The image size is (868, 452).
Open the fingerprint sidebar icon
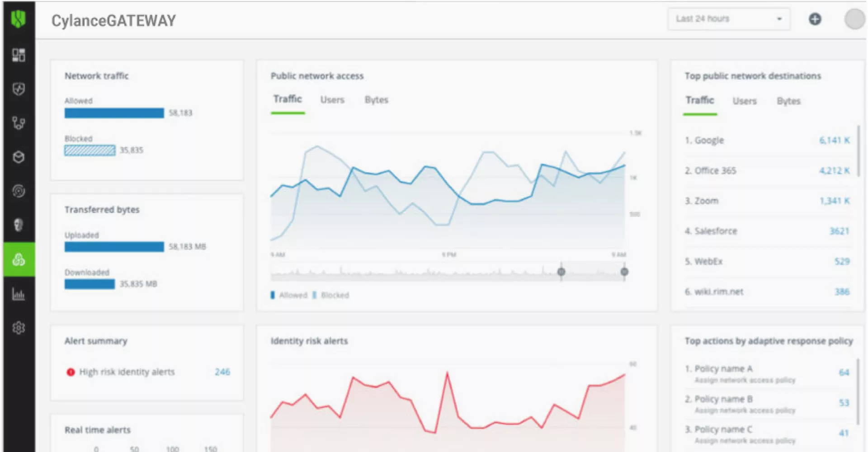point(19,191)
